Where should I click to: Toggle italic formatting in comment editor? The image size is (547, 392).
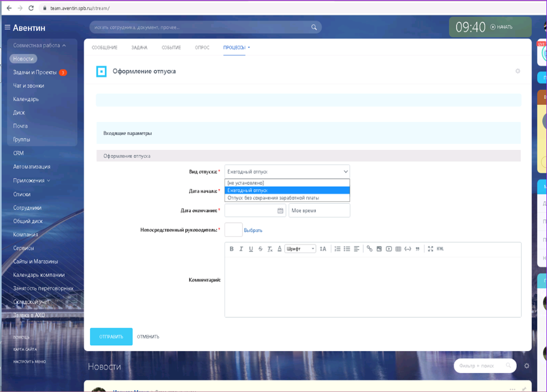[241, 249]
